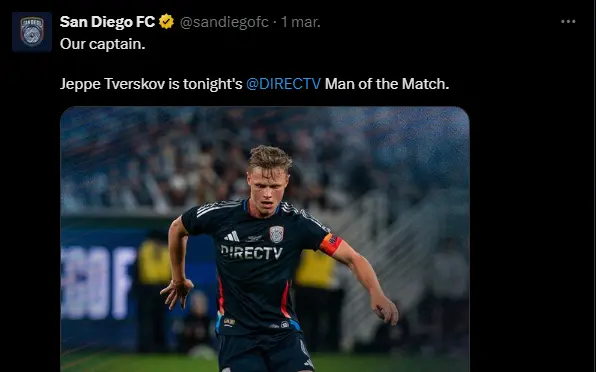Open the three-dot more options menu
This screenshot has height=372, width=596.
point(568,22)
